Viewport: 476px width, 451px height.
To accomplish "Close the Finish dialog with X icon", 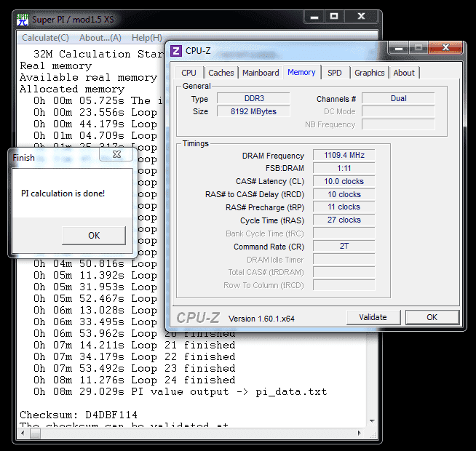I will tap(116, 154).
